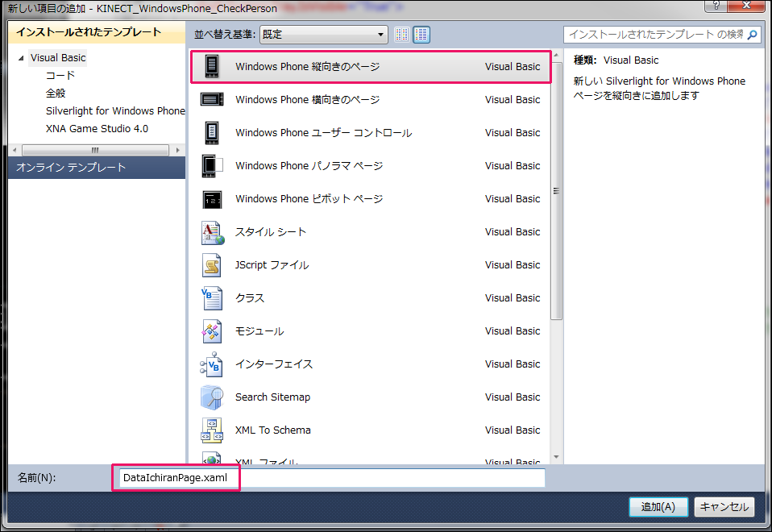Viewport: 772px width, 532px height.
Task: Select Silverlight for Windows Phone category
Action: coord(115,111)
